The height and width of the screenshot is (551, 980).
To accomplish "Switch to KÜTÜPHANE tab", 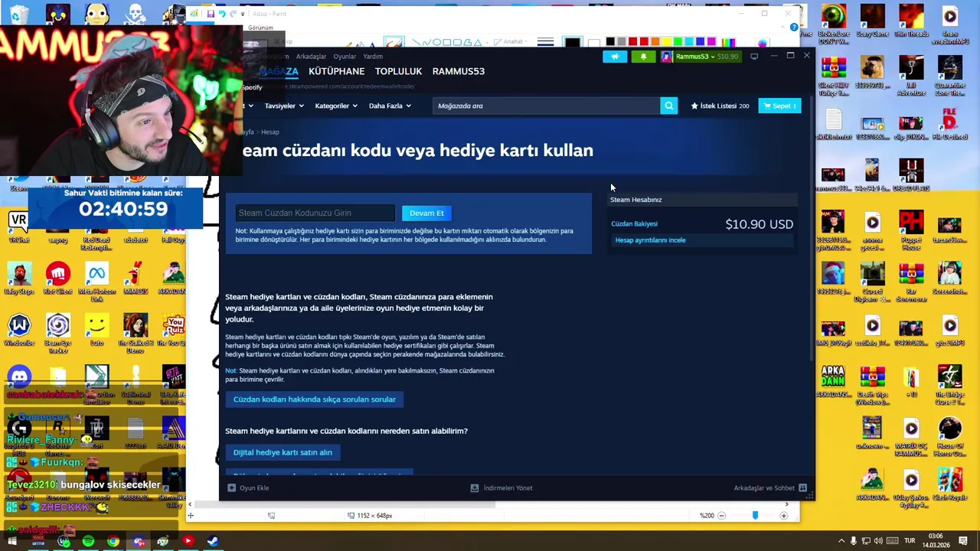I will click(336, 71).
